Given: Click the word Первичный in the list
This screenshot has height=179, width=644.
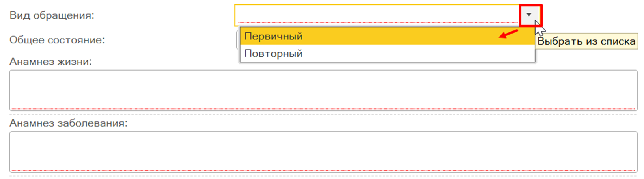Looking at the screenshot, I should tap(273, 36).
